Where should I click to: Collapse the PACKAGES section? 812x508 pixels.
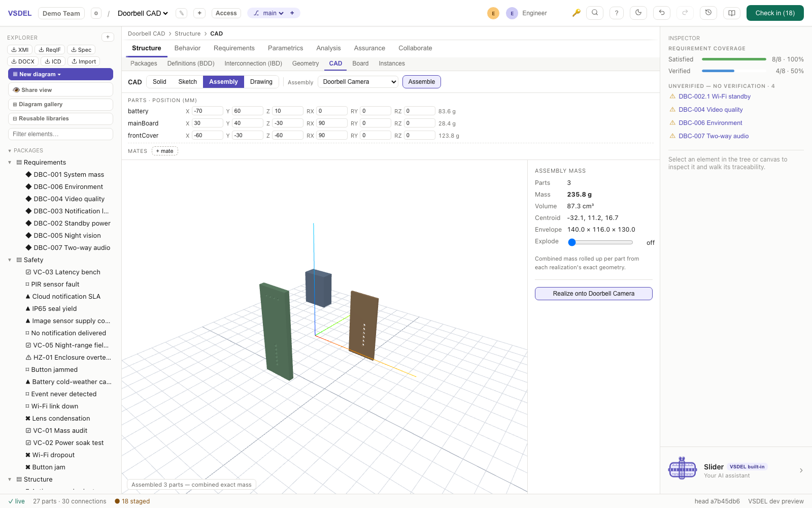pos(10,151)
